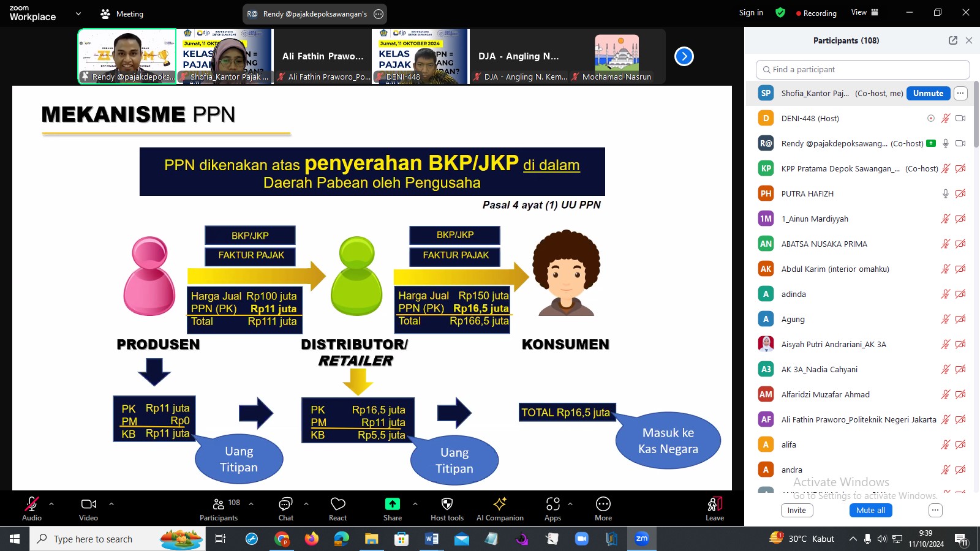Open the More options icon
The image size is (980, 551).
click(x=603, y=504)
